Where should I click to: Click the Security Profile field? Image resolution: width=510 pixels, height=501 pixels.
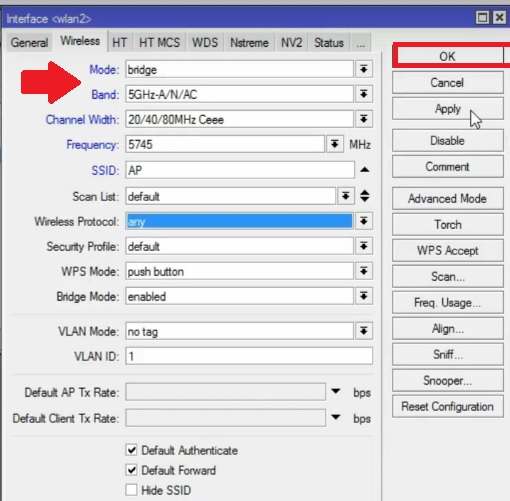239,246
